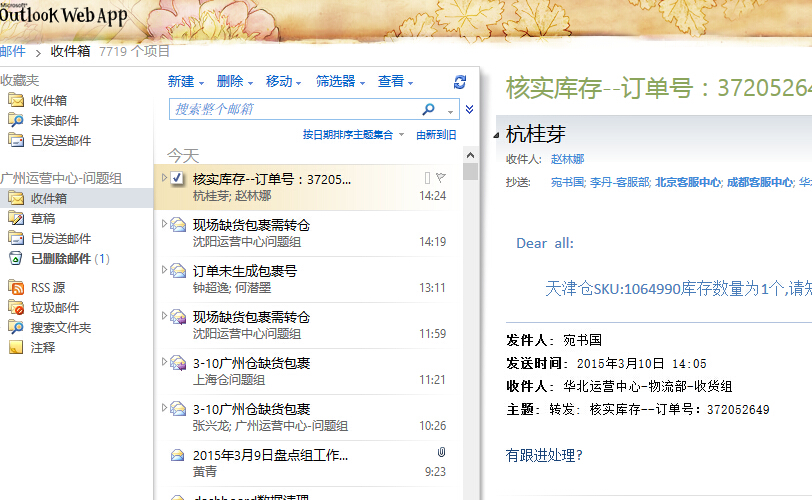Click the refresh mailbox icon
The height and width of the screenshot is (500, 812).
tap(460, 82)
